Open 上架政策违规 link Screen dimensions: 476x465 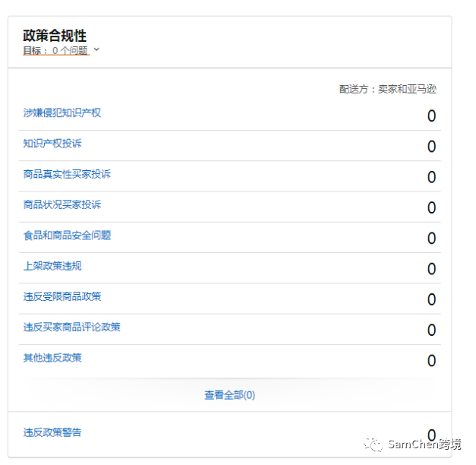(x=52, y=266)
